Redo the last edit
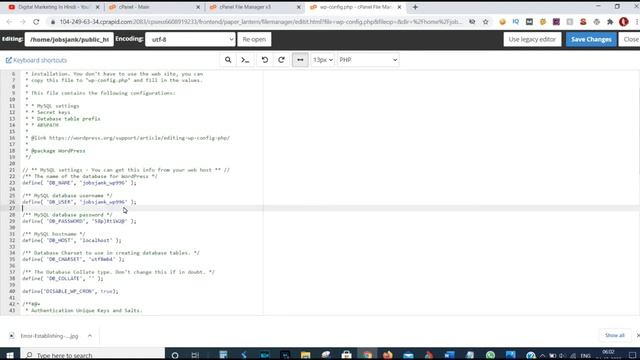 pos(281,60)
